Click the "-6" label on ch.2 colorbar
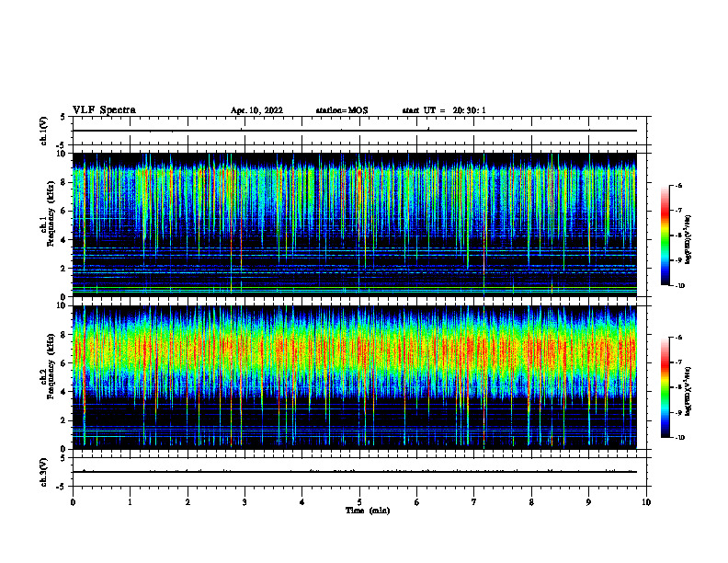This screenshot has height=563, width=728. pos(678,338)
